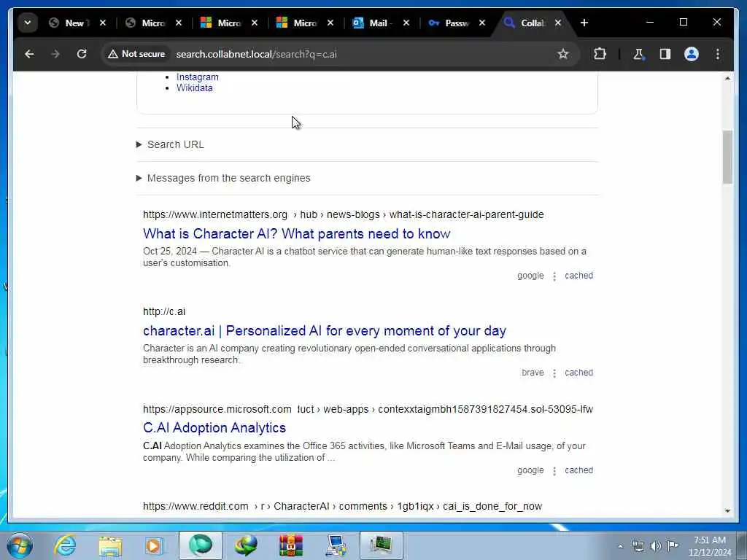Open What is Character AI result

point(296,234)
